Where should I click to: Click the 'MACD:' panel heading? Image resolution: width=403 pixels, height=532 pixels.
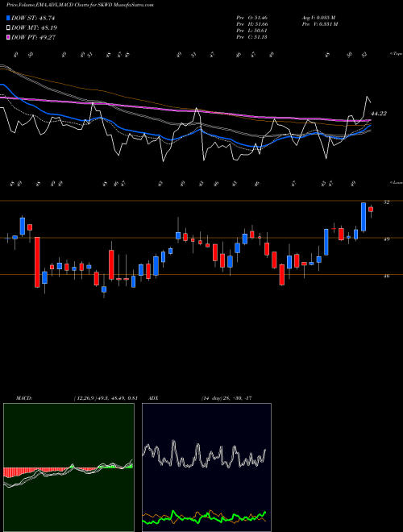23,398
